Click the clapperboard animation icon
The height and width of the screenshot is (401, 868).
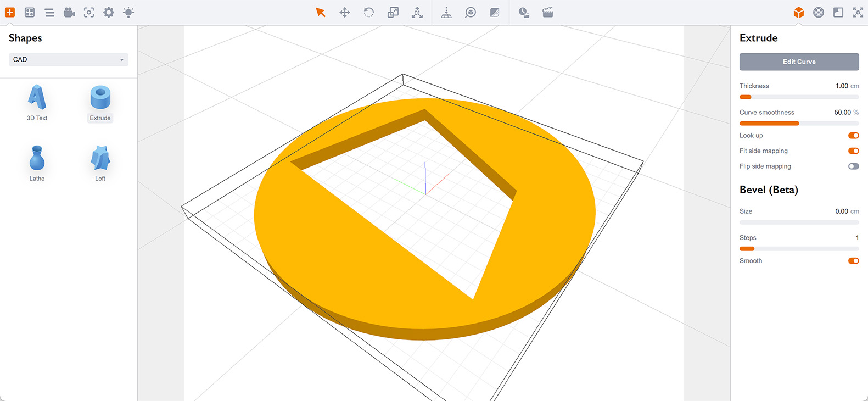click(548, 12)
